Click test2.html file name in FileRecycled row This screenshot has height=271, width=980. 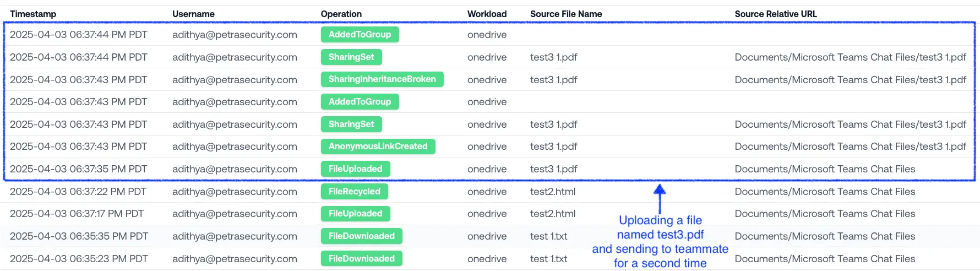pyautogui.click(x=553, y=192)
